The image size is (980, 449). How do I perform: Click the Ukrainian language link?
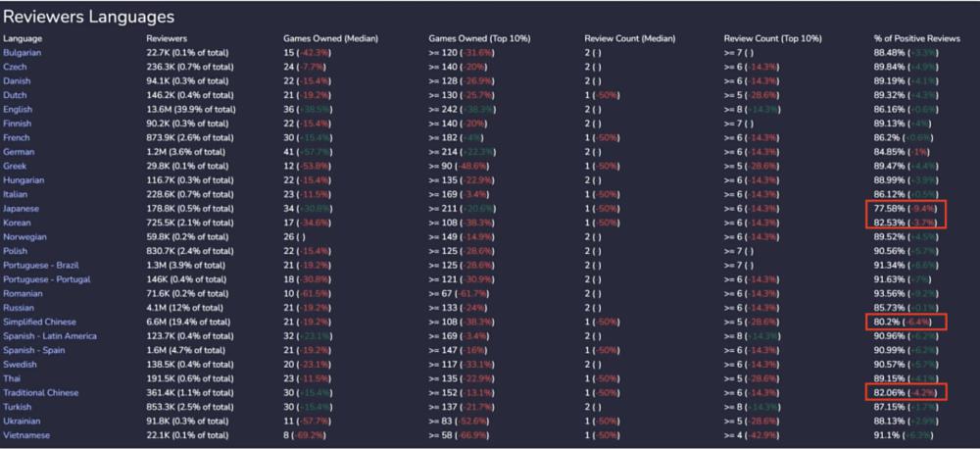point(23,421)
